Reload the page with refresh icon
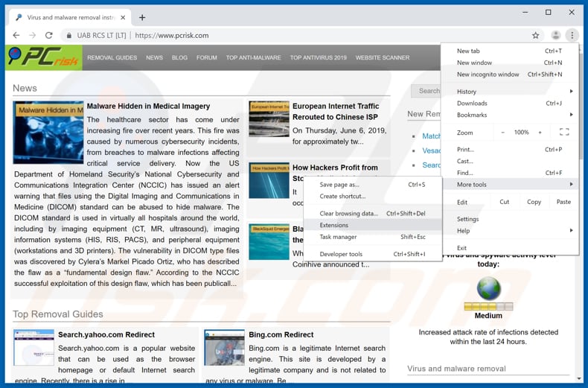 (x=49, y=35)
